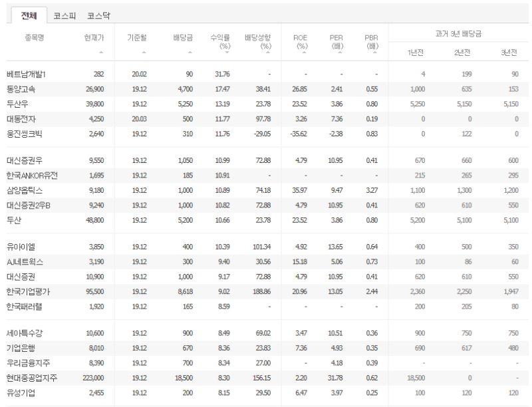Image resolution: width=532 pixels, height=407 pixels.
Task: Switch to the 전체 tab
Action: point(29,15)
